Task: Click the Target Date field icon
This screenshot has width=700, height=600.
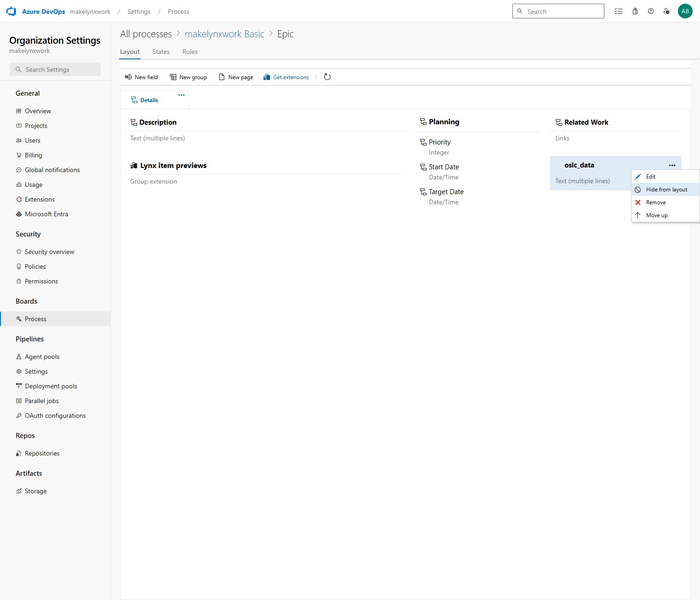Action: coord(423,192)
